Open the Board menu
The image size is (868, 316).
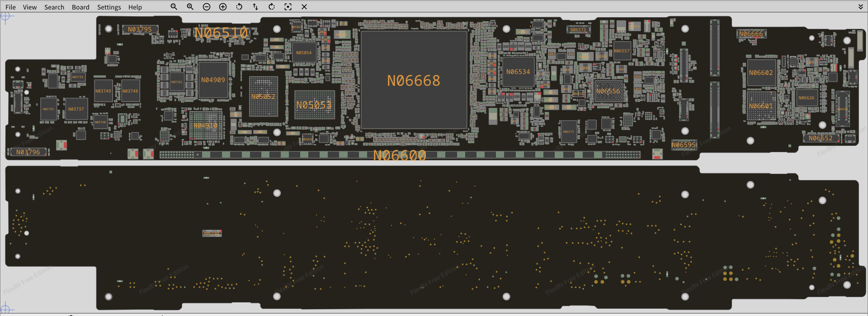pos(80,7)
